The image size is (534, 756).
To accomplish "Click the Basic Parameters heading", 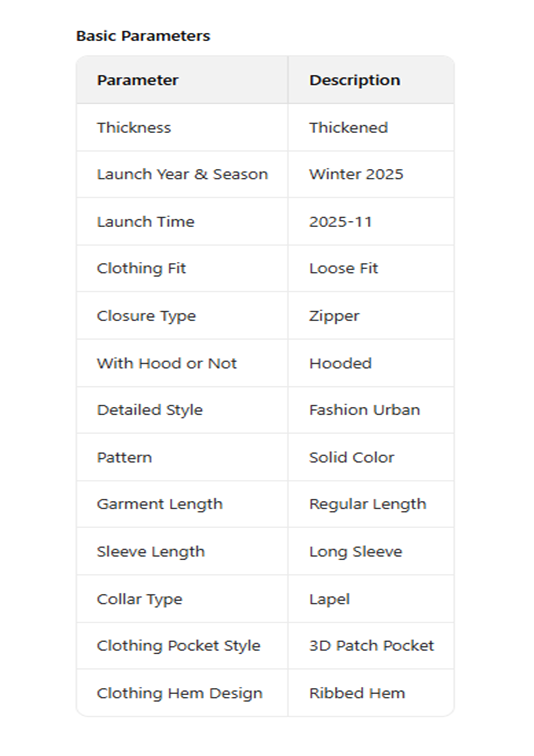I will point(143,36).
